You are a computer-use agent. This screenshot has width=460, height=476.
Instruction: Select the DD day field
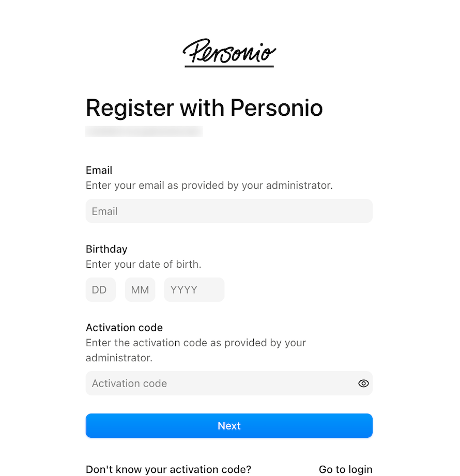pyautogui.click(x=100, y=289)
